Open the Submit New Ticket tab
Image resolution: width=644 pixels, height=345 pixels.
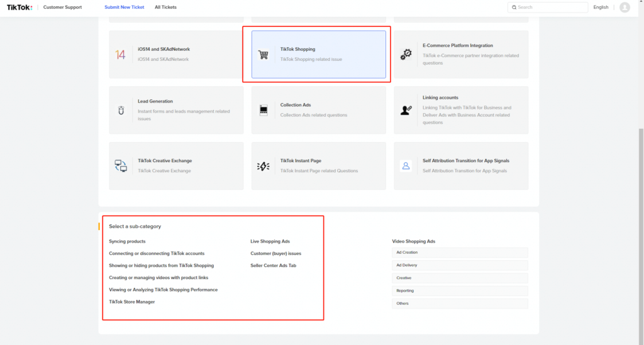tap(124, 8)
